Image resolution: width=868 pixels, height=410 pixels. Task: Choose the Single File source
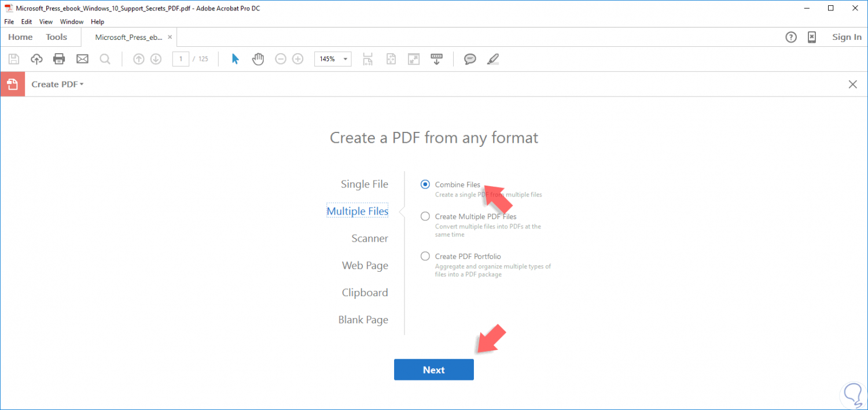365,184
